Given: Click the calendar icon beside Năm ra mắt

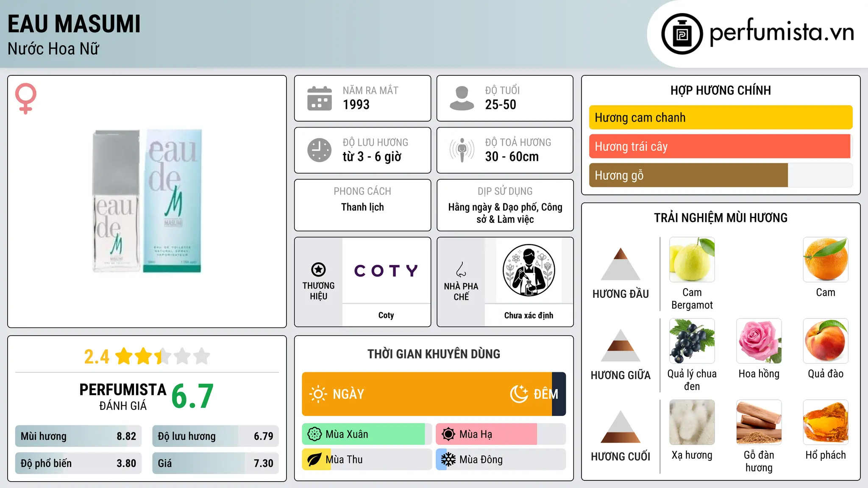Looking at the screenshot, I should point(320,98).
